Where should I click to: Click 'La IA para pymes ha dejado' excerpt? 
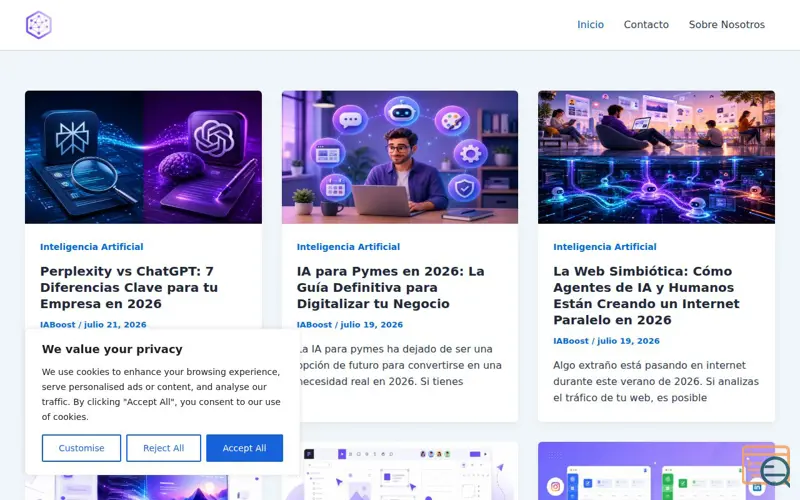pyautogui.click(x=401, y=365)
